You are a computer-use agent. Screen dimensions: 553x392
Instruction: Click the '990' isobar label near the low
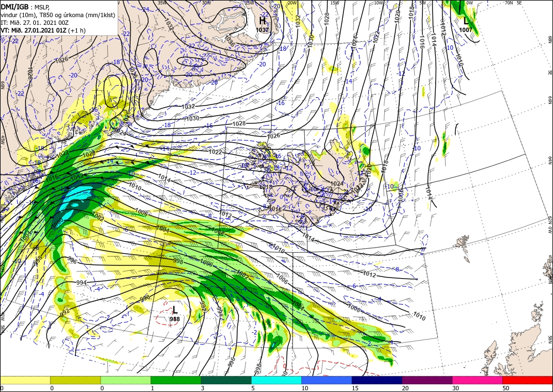point(144,299)
